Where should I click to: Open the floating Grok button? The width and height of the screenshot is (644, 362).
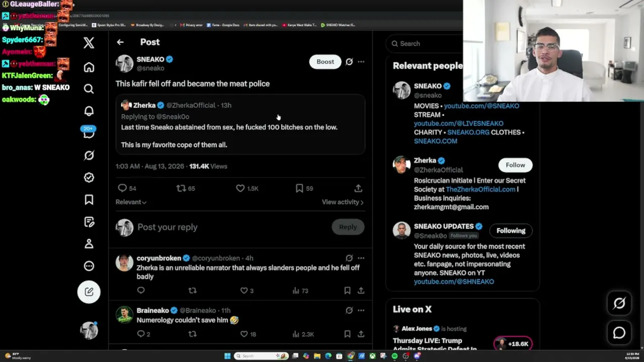619,303
